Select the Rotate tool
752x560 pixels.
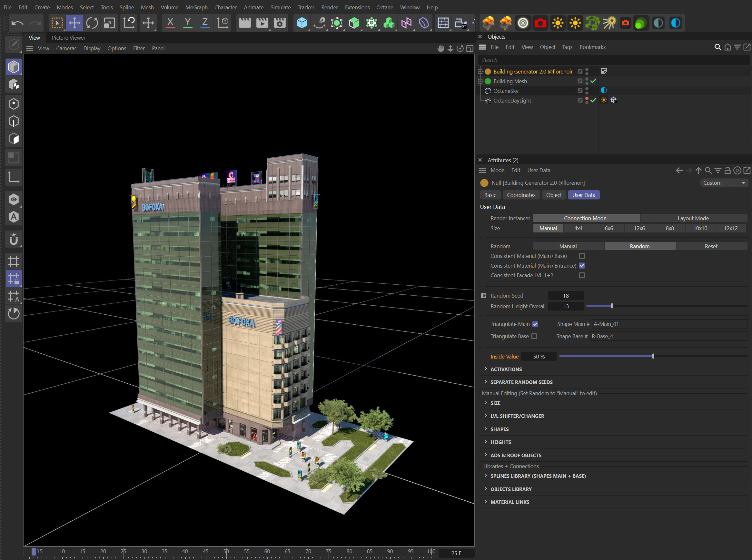92,23
